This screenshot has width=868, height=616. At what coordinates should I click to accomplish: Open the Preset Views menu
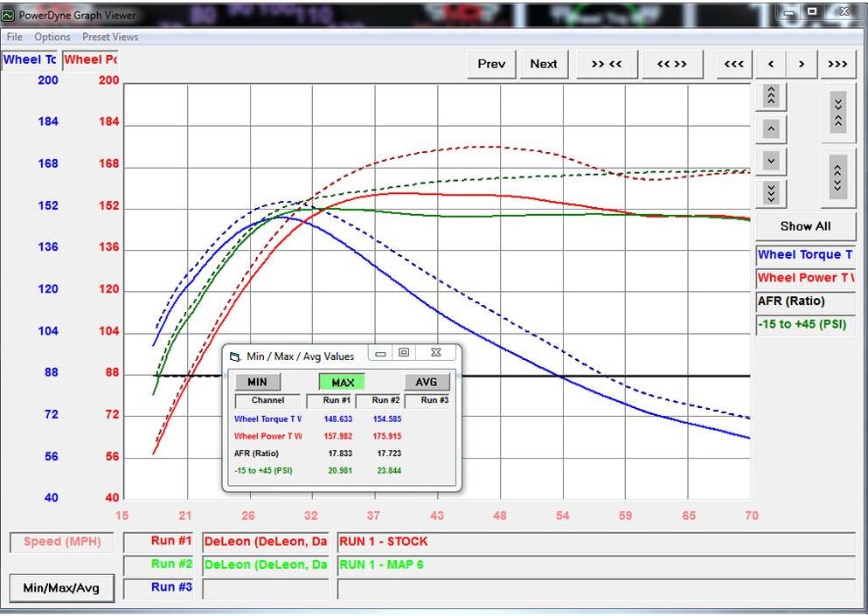(110, 37)
